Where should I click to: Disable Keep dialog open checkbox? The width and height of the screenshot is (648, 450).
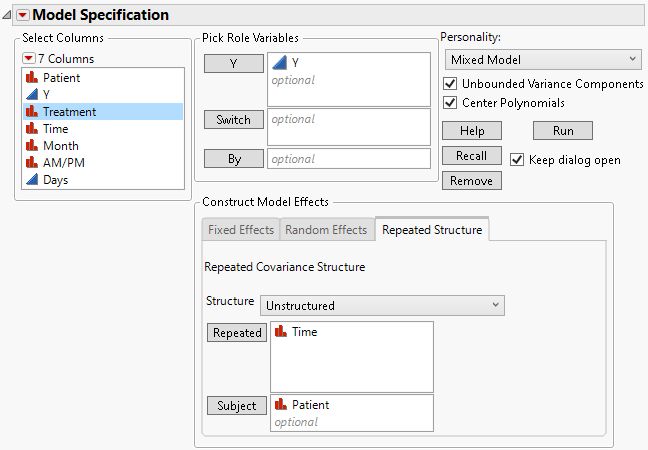point(517,160)
